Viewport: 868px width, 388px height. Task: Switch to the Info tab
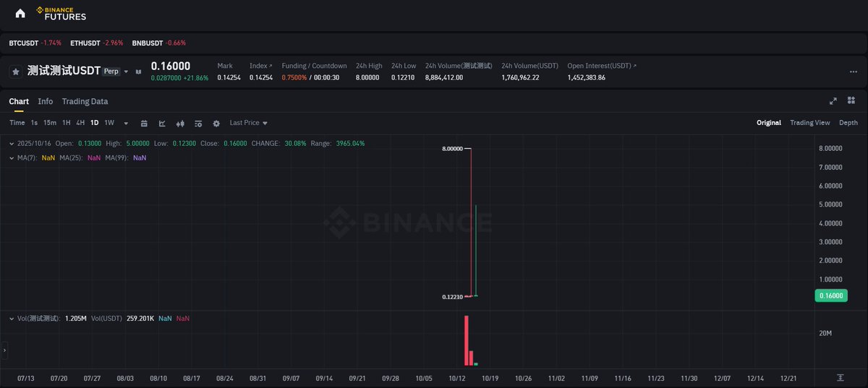[46, 101]
